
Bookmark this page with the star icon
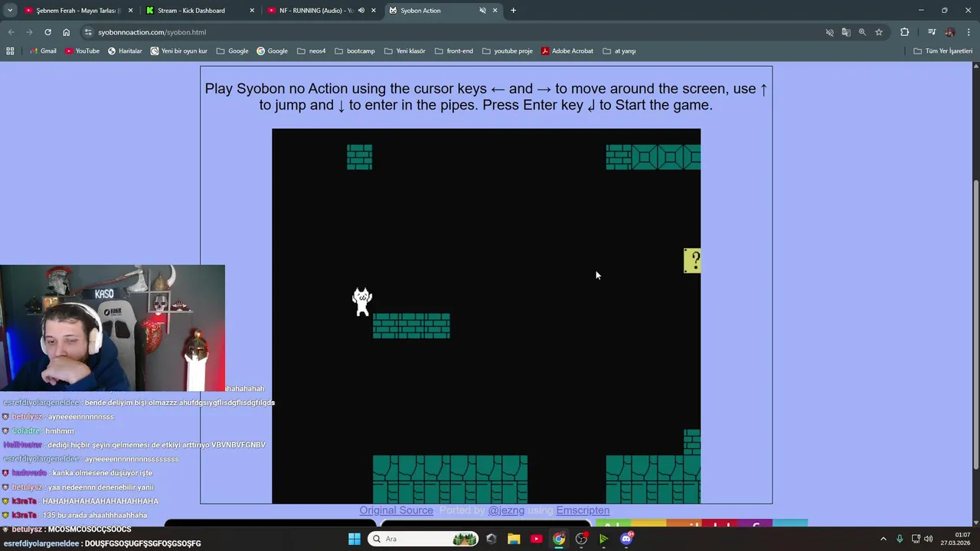tap(879, 32)
